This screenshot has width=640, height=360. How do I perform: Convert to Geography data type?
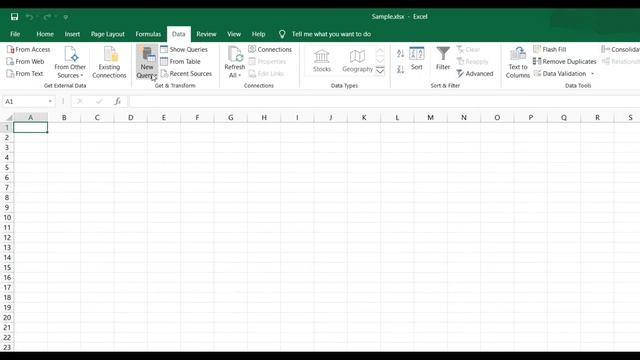(357, 61)
